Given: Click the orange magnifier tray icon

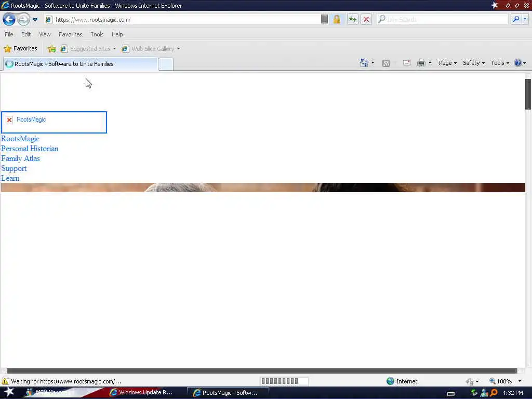Looking at the screenshot, I should [x=494, y=393].
